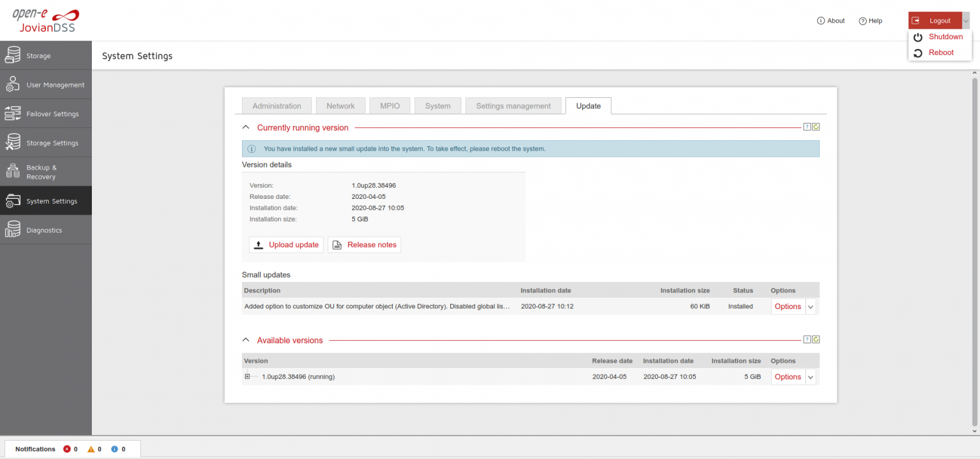
Task: Open Options arrow for the small update row
Action: tap(811, 307)
